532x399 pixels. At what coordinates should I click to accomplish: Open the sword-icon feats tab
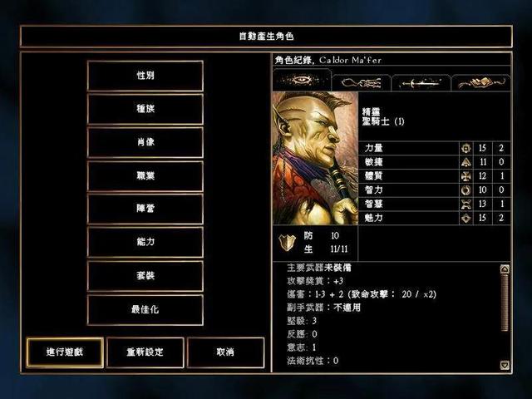point(421,83)
